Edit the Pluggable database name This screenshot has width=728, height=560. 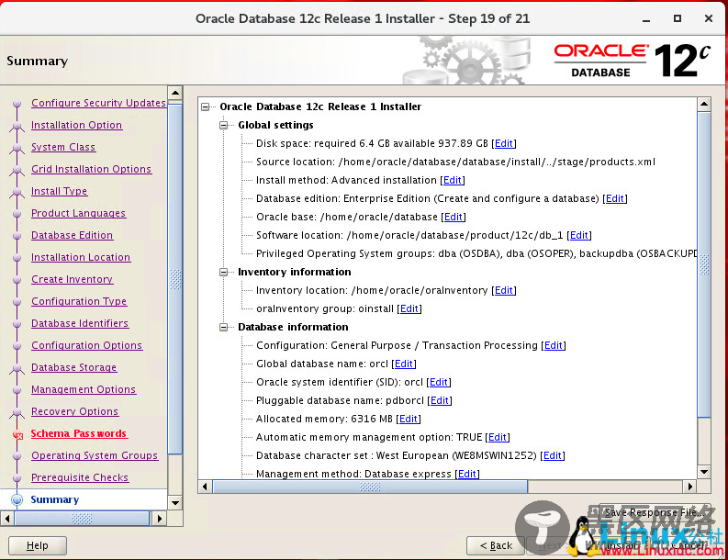[440, 401]
